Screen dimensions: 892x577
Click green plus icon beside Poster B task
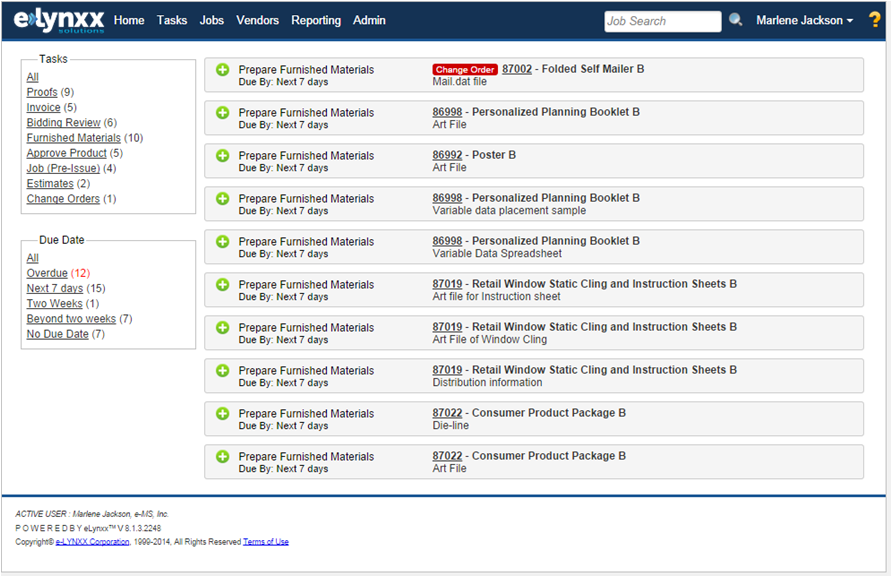tap(223, 156)
